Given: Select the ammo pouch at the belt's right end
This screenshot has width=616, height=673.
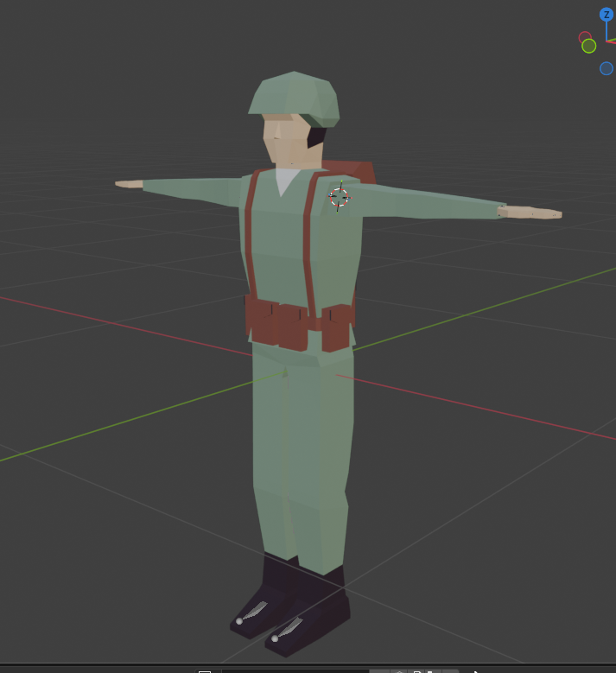Looking at the screenshot, I should tap(336, 327).
